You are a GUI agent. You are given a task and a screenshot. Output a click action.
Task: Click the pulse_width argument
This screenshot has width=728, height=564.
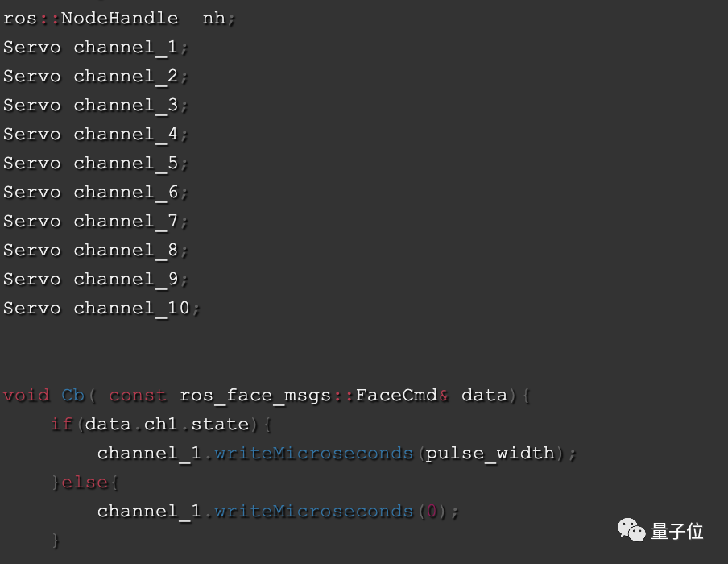pos(490,453)
